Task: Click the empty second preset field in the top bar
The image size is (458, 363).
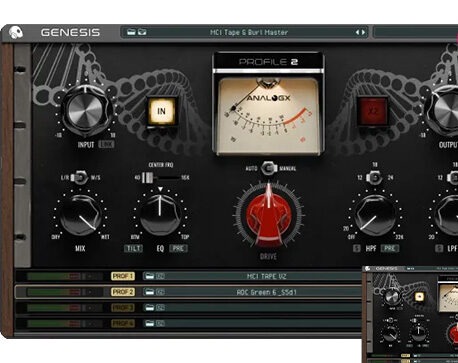Action: (416, 32)
